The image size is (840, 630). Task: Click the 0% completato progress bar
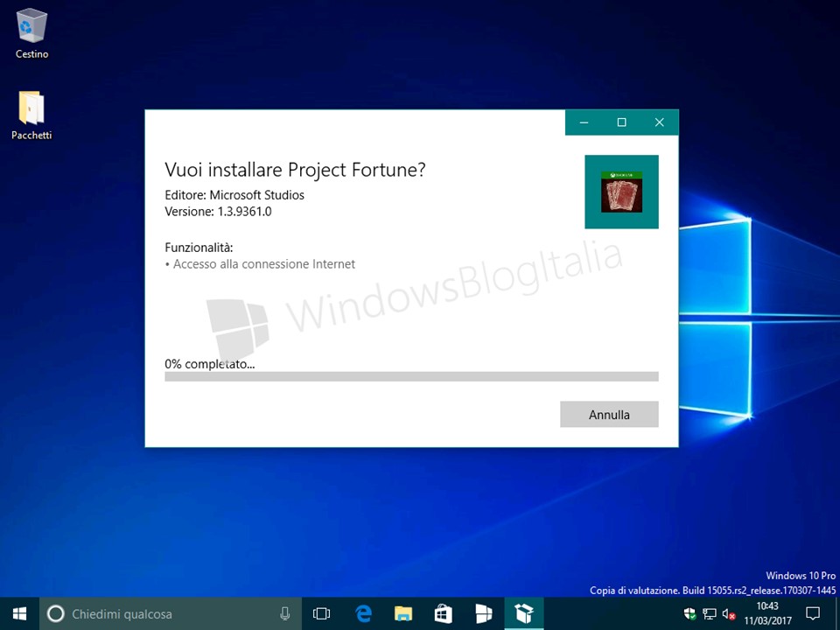[x=411, y=376]
